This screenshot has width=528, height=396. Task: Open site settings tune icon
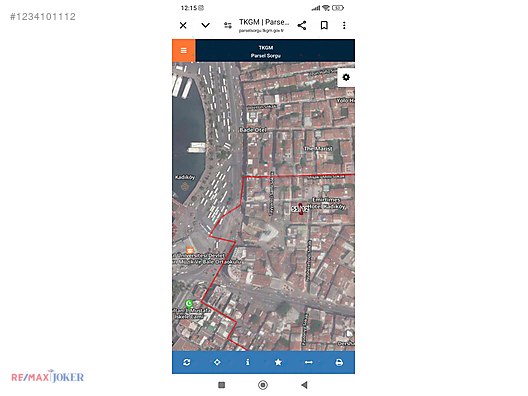tap(228, 25)
